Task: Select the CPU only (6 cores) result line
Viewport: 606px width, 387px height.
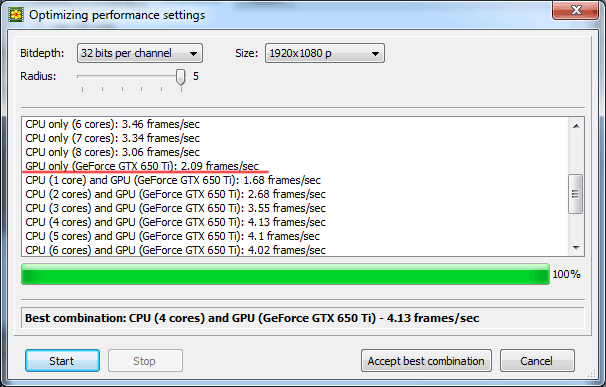Action: tap(112, 124)
